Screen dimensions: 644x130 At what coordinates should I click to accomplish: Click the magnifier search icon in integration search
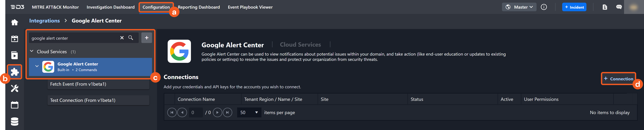(131, 38)
